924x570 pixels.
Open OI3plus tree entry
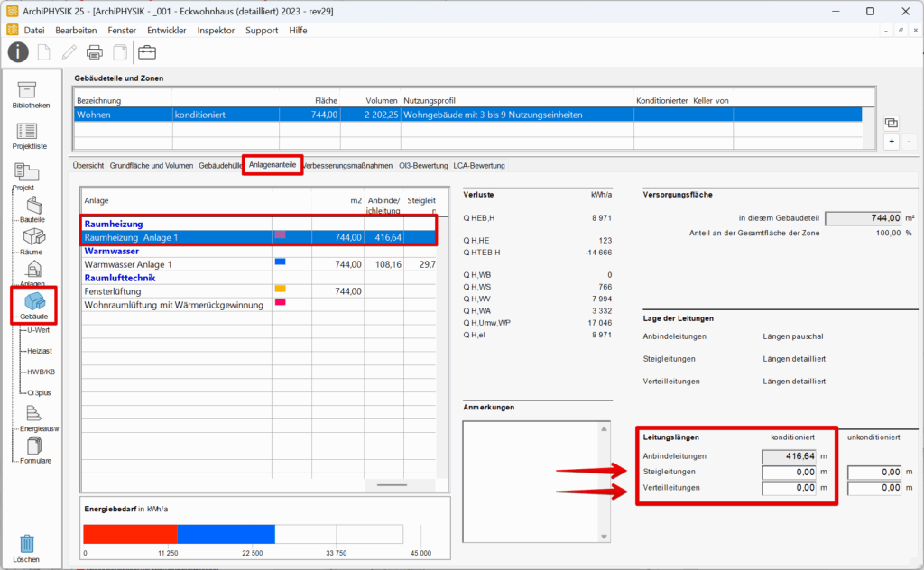(39, 392)
